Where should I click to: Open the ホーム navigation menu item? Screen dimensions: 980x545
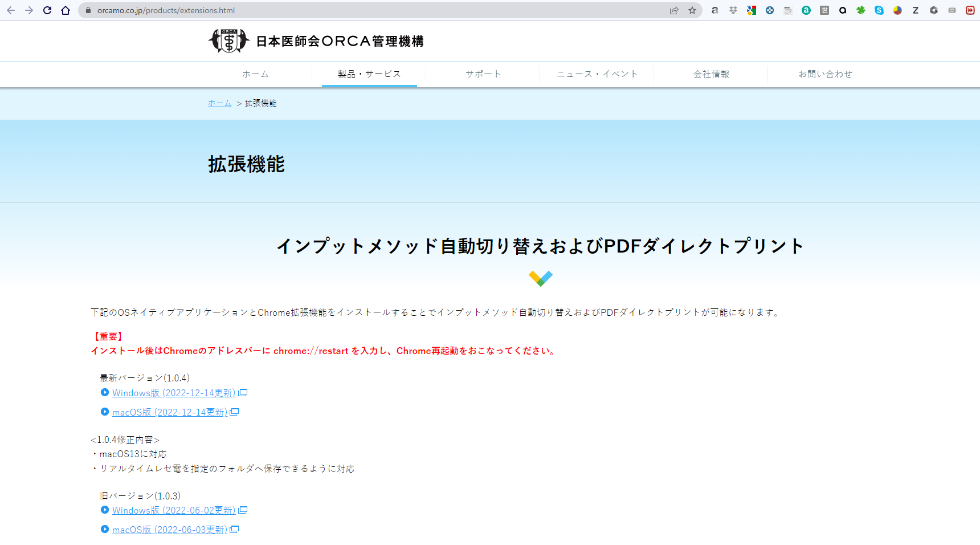[255, 74]
